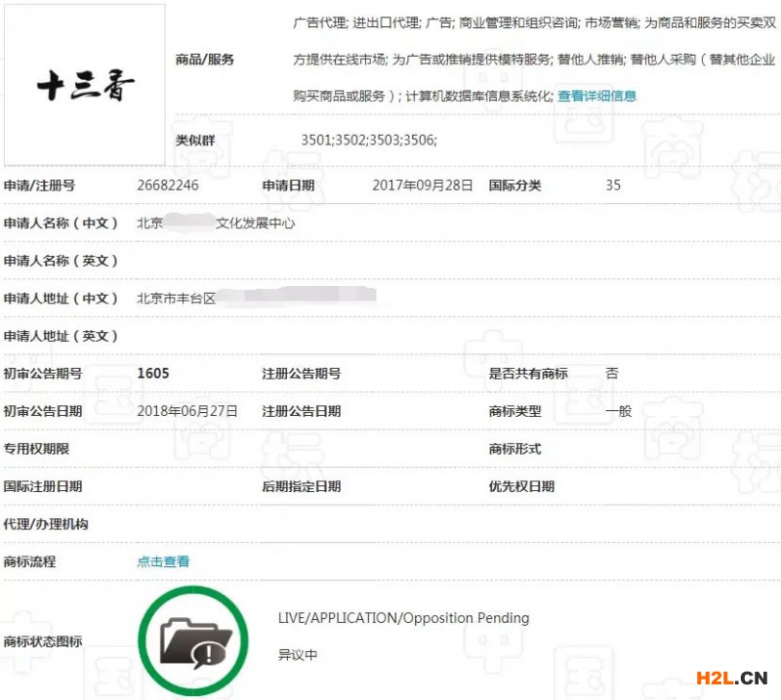Image resolution: width=781 pixels, height=700 pixels.
Task: Select applicant name ending 文化发展中心
Action: pyautogui.click(x=255, y=223)
